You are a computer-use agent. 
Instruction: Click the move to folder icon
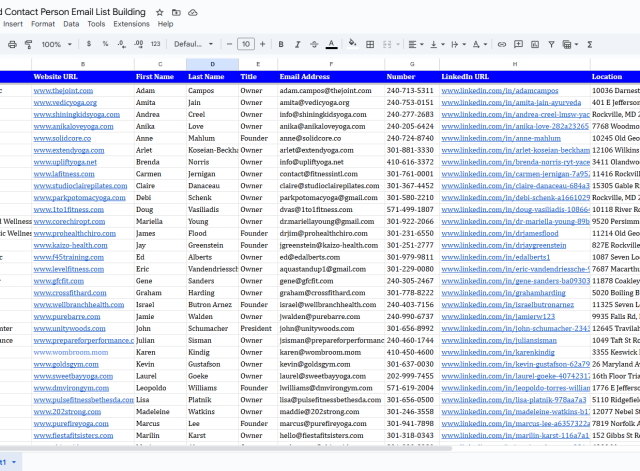coord(176,12)
